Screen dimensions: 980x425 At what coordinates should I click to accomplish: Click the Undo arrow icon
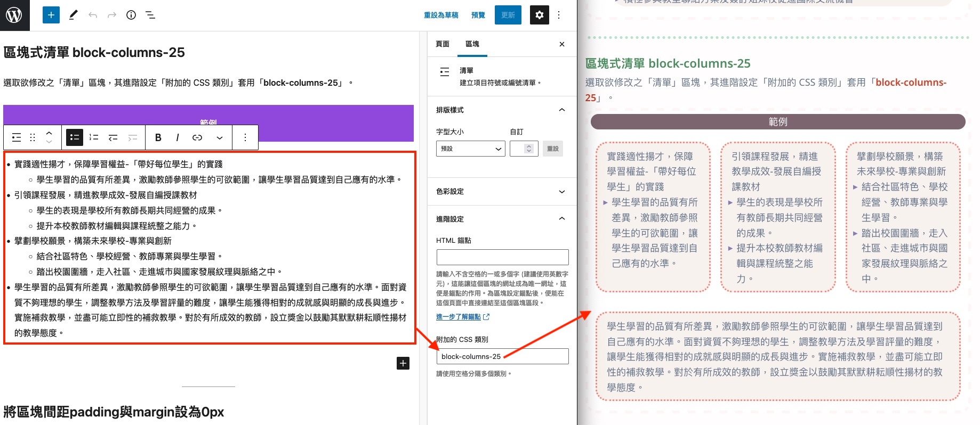(93, 15)
